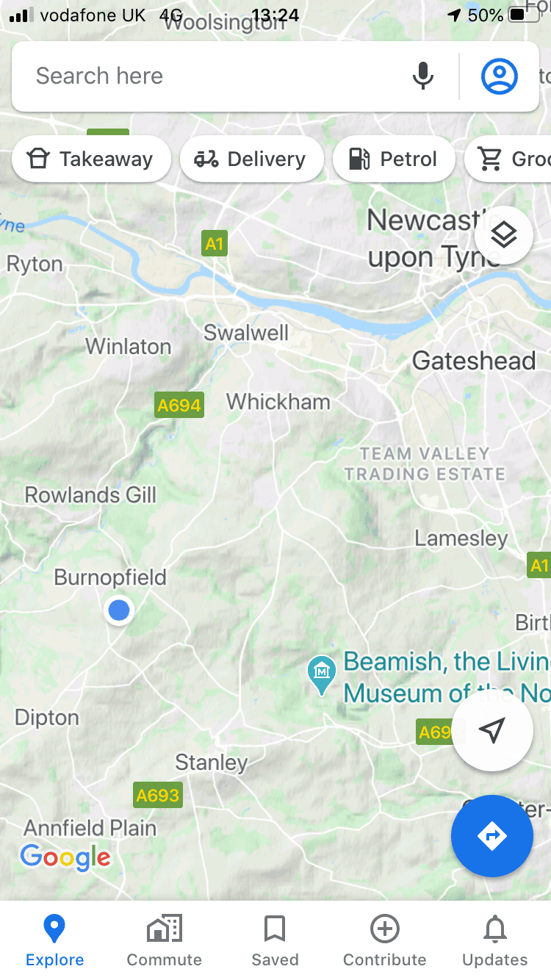The image size is (551, 980).
Task: Tap the blue current location dot
Action: coord(118,610)
